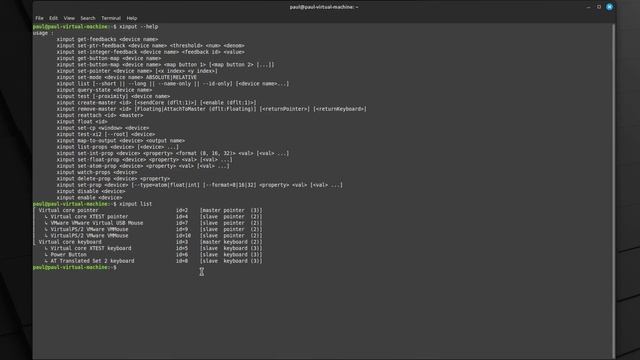This screenshot has height=360, width=640.
Task: Click 'xinput watch-props' usage line
Action: (x=97, y=172)
